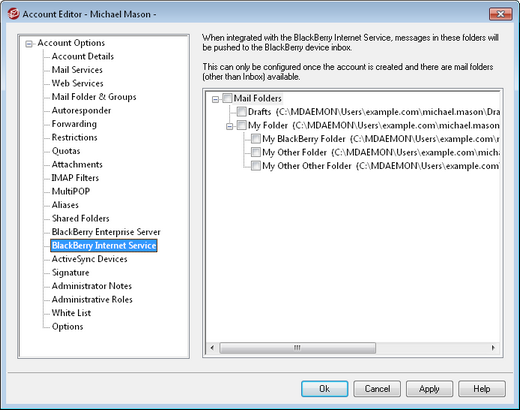Open Account Details page
This screenshot has height=410, width=520.
[83, 56]
